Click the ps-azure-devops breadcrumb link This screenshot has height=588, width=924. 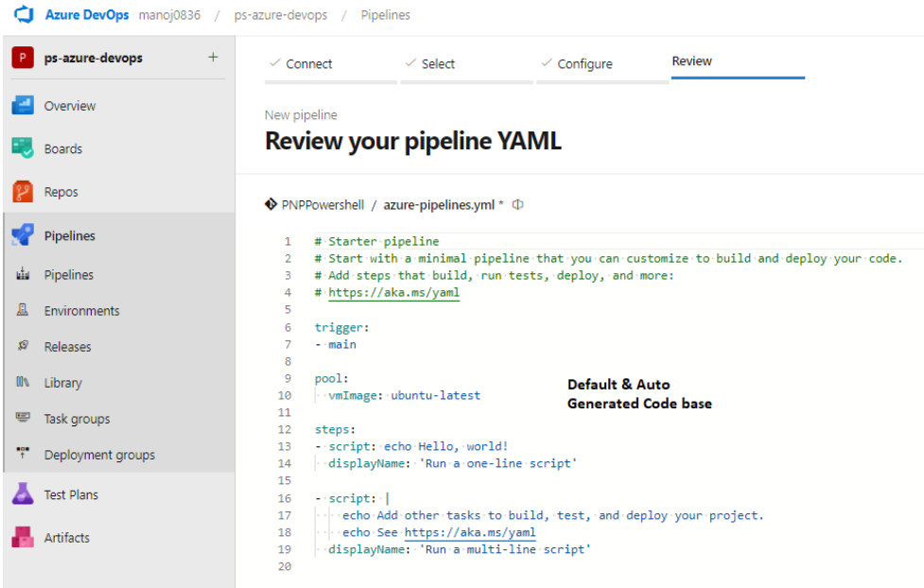281,15
